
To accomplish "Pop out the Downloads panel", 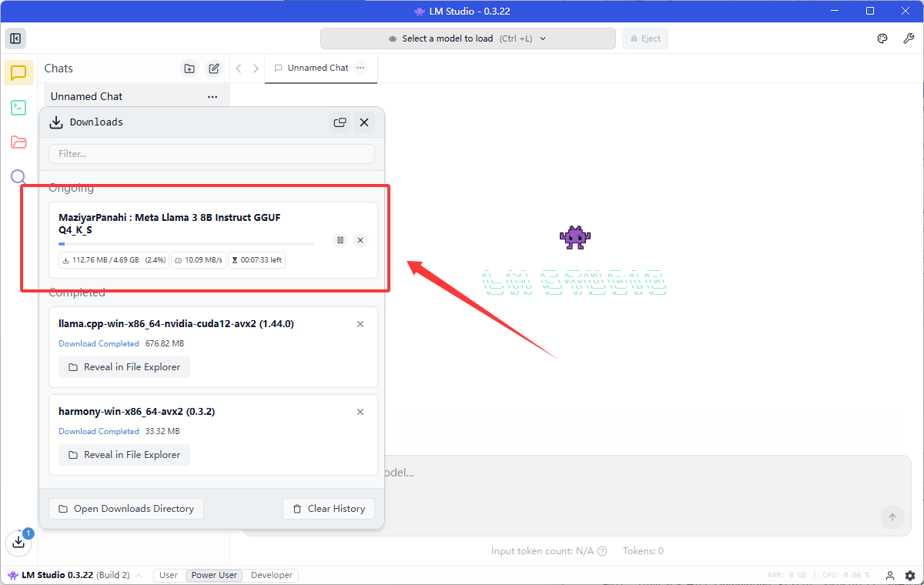I will (x=340, y=122).
